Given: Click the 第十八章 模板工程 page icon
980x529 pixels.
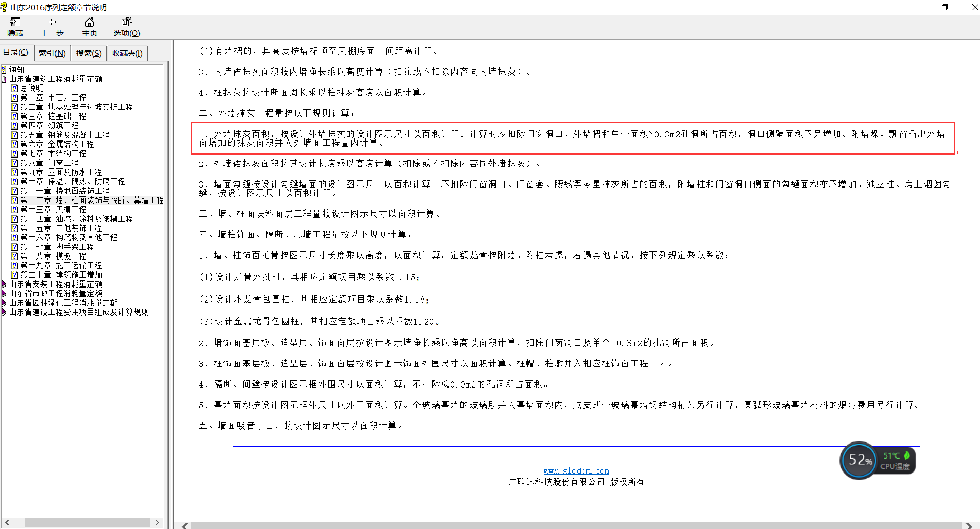Looking at the screenshot, I should pyautogui.click(x=15, y=256).
